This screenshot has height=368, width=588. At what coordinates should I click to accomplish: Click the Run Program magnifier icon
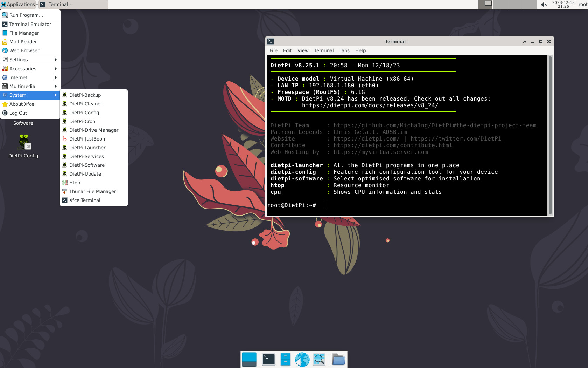click(5, 15)
